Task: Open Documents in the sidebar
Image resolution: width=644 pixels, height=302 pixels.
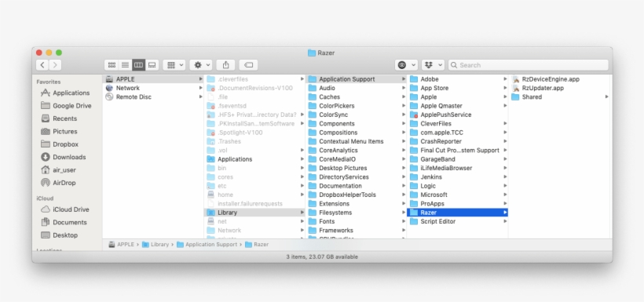Action: coord(64,222)
